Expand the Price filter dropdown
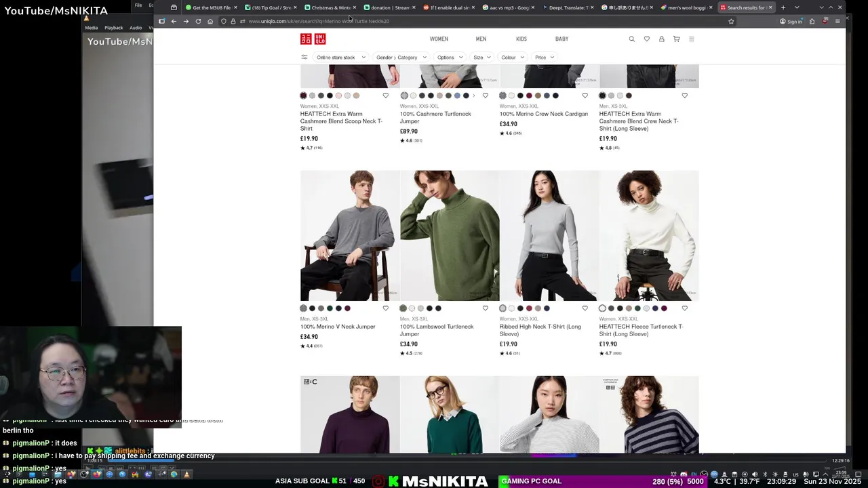 click(x=545, y=57)
